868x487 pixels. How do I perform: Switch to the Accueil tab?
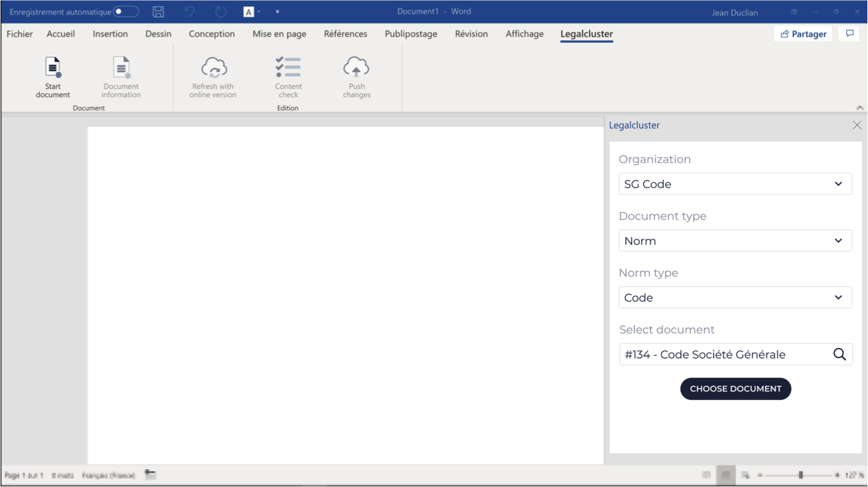point(61,34)
